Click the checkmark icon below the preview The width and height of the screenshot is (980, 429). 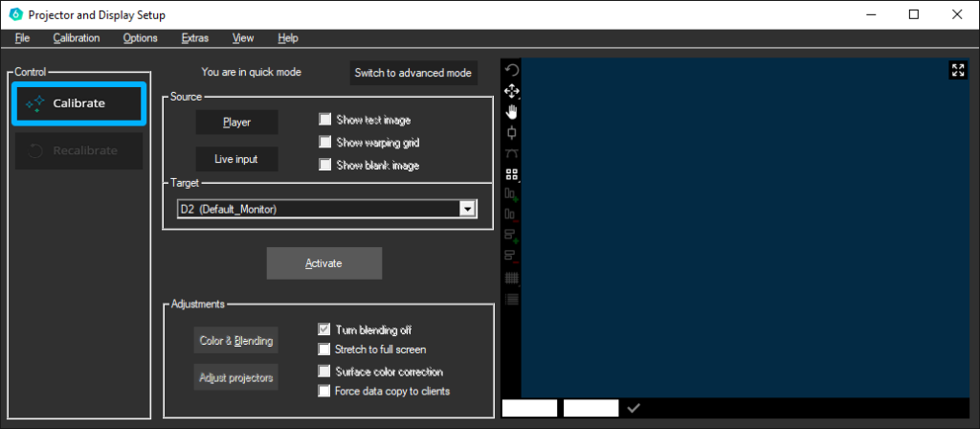(x=633, y=408)
